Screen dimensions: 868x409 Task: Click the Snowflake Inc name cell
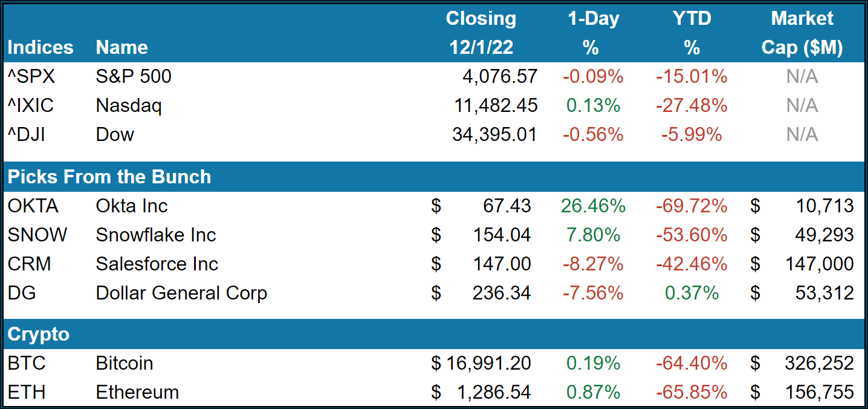156,235
